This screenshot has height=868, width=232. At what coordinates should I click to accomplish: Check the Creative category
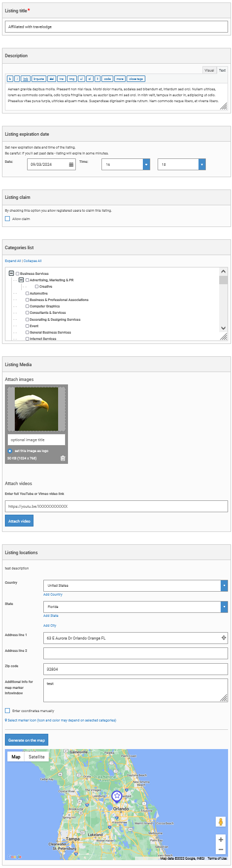(37, 287)
